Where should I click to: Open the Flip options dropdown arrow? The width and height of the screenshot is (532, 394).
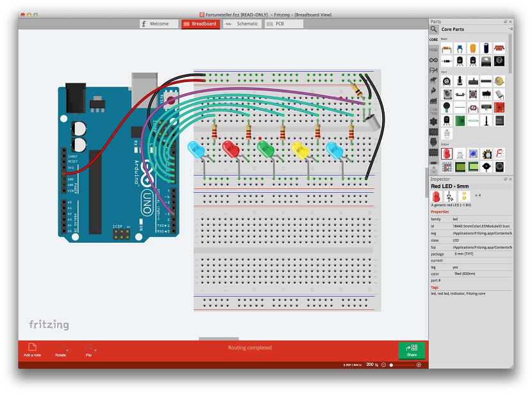click(x=96, y=350)
